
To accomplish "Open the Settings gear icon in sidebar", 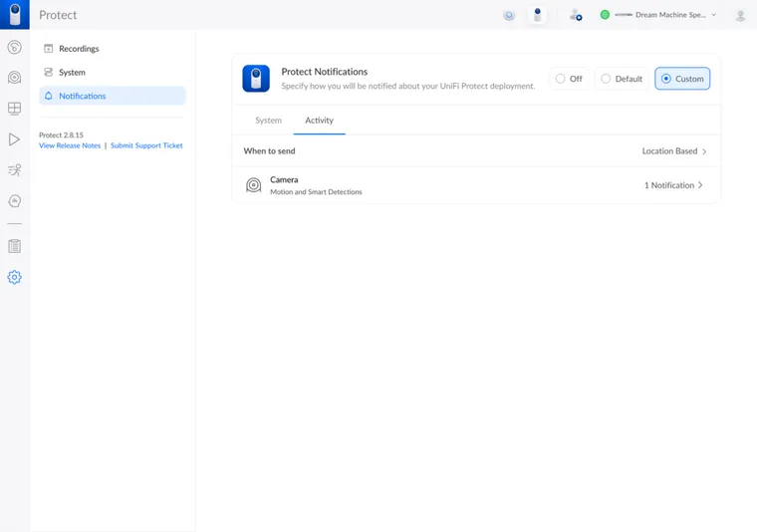I will 15,277.
